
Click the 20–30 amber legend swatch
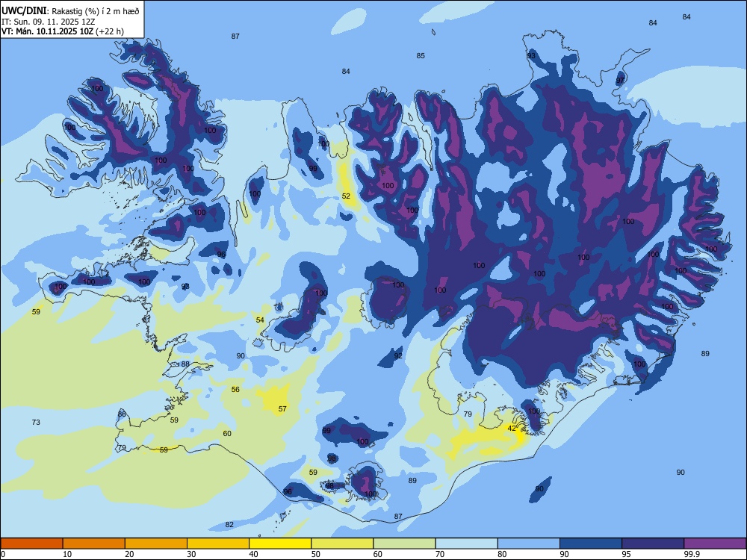coord(156,544)
